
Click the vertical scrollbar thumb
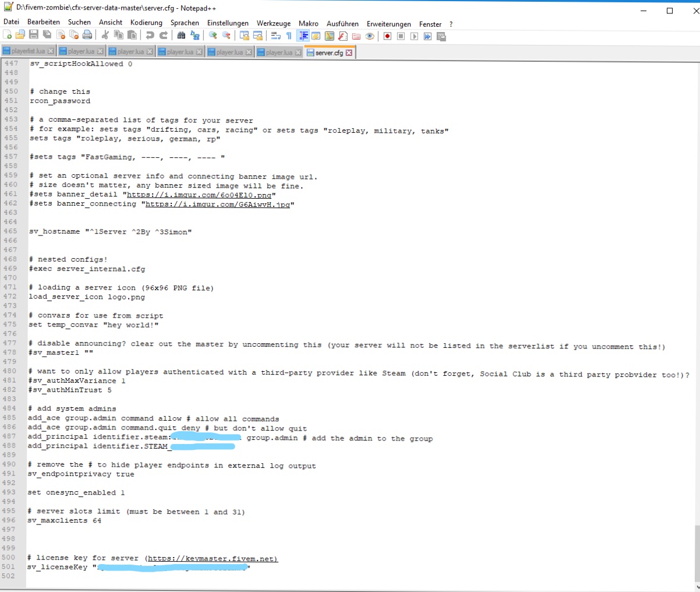pyautogui.click(x=697, y=552)
